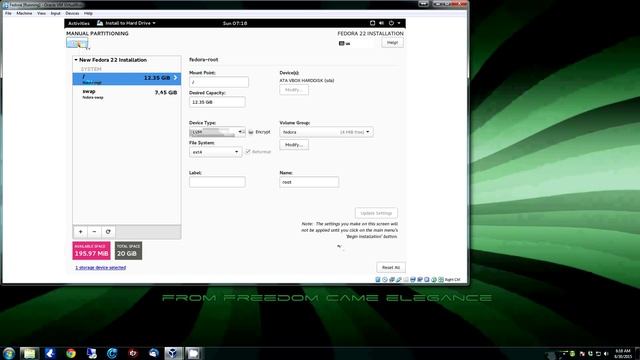Select the root partition 12.35 GiB row
This screenshot has height=360, width=640.
[127, 79]
